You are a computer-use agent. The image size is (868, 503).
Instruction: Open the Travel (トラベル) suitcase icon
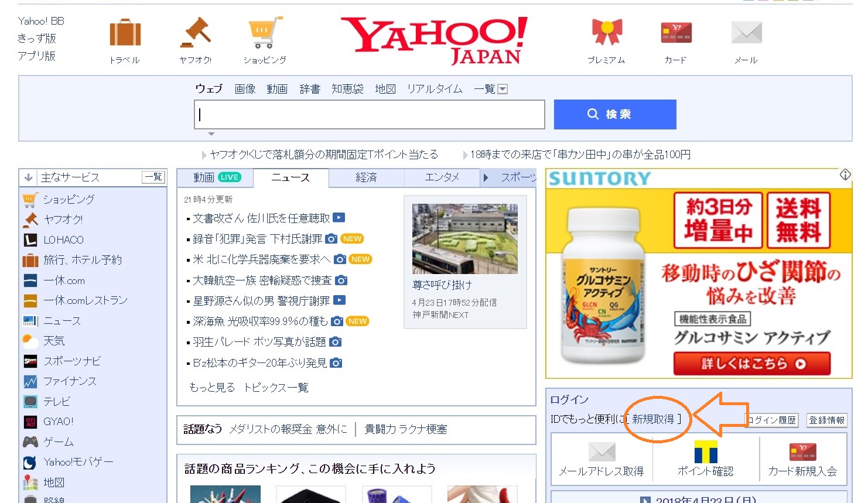point(125,32)
